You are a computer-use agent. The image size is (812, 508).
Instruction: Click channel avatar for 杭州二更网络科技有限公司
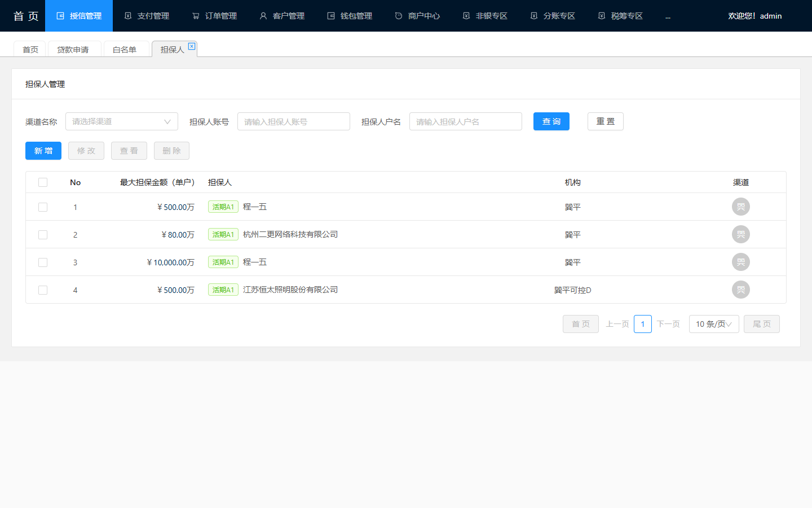(x=741, y=234)
